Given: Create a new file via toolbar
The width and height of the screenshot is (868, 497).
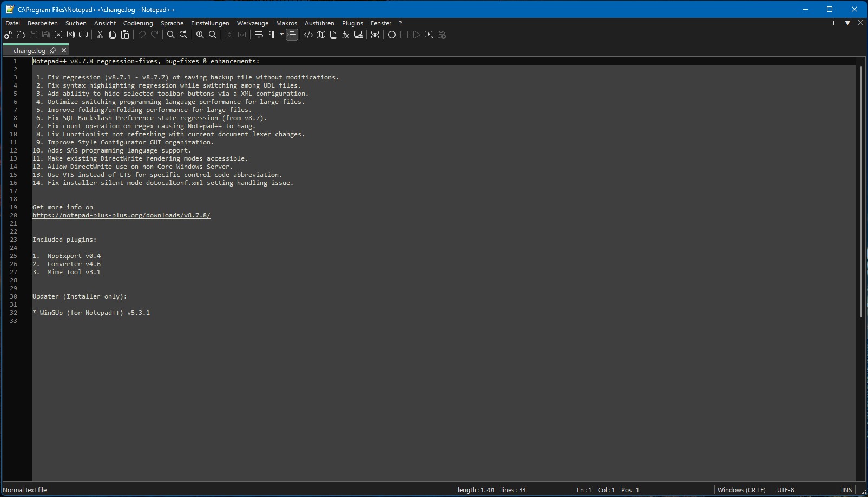Looking at the screenshot, I should [x=8, y=35].
